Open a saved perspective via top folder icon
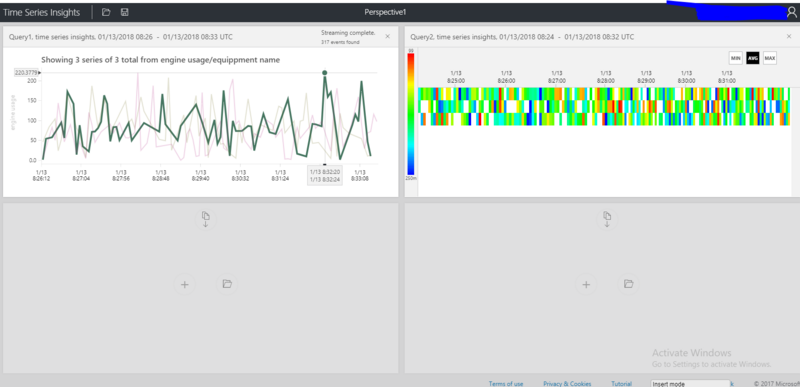 click(106, 12)
